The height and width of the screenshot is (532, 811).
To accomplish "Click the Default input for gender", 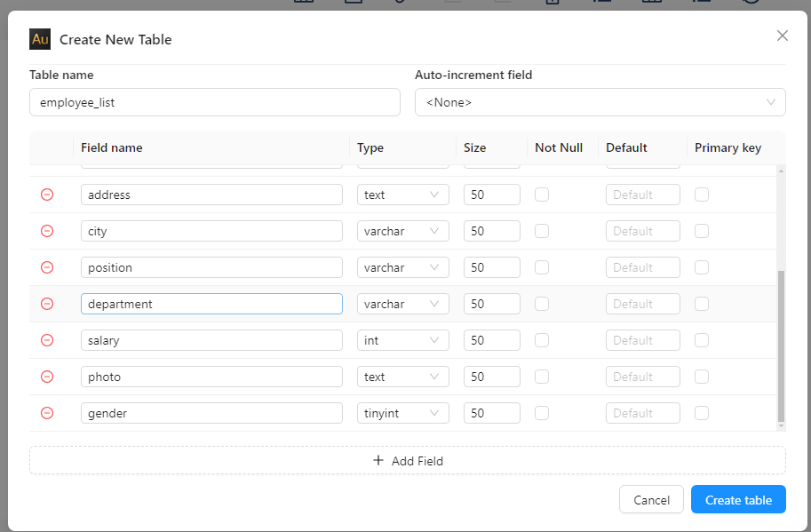I will click(x=643, y=413).
